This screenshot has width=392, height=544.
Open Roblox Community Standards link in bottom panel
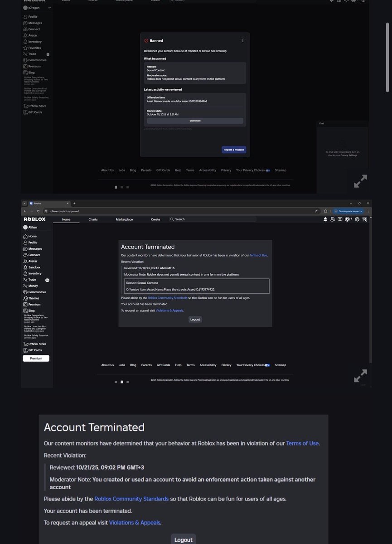(x=131, y=499)
